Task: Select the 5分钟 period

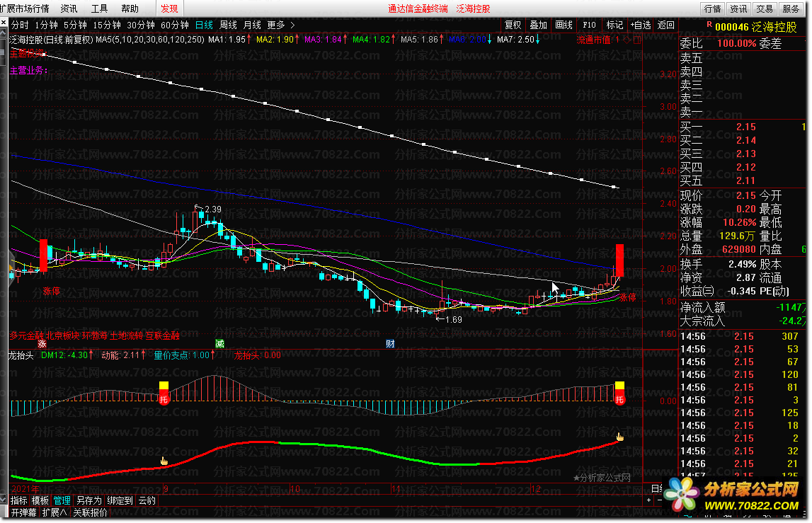Action: tap(76, 25)
